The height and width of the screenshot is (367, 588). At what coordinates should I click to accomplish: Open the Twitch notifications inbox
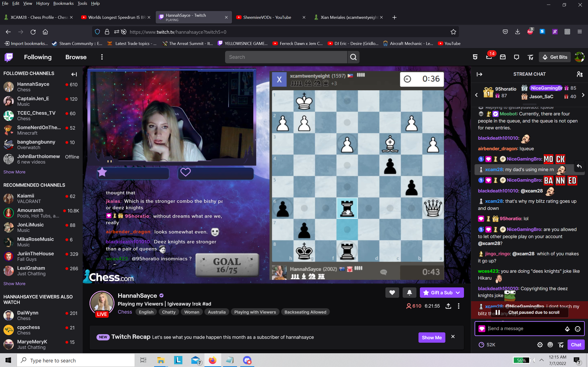pyautogui.click(x=503, y=57)
